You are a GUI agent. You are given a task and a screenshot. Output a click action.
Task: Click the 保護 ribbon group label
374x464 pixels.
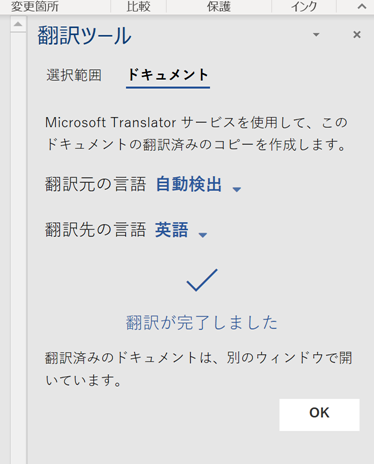(x=219, y=7)
